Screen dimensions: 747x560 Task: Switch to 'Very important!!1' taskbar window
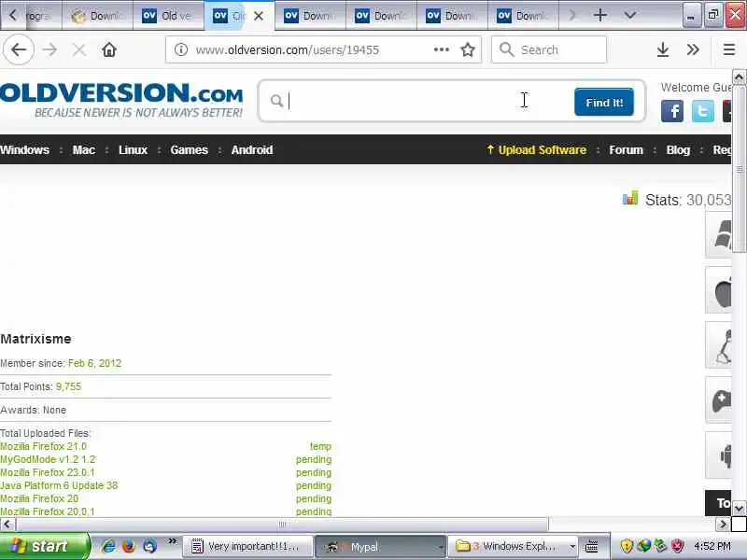pos(247,546)
